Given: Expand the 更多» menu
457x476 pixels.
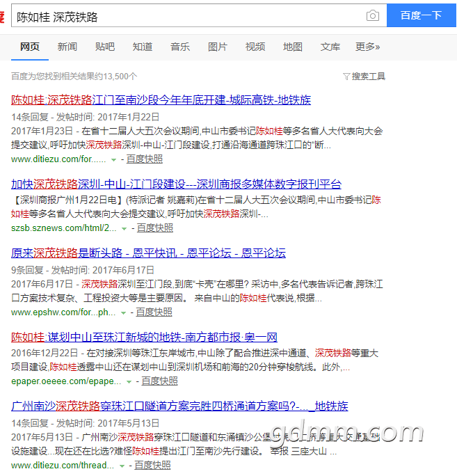Looking at the screenshot, I should coord(367,47).
